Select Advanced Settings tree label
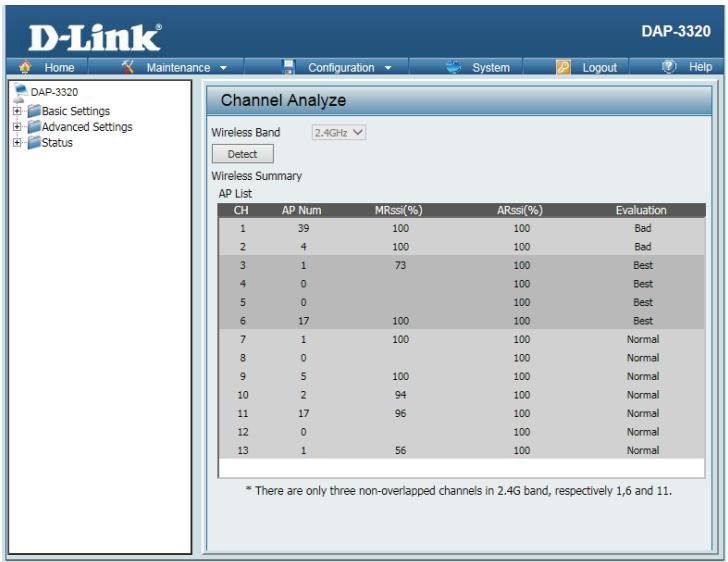This screenshot has width=728, height=562. [87, 127]
